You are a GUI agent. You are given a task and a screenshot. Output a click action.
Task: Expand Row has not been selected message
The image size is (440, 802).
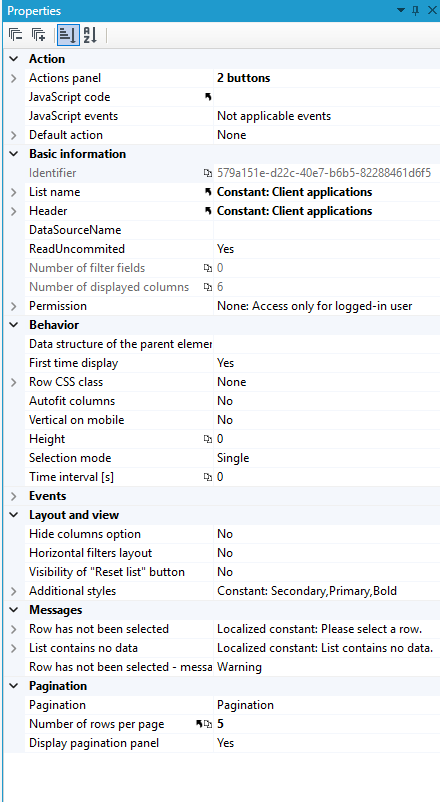click(14, 629)
